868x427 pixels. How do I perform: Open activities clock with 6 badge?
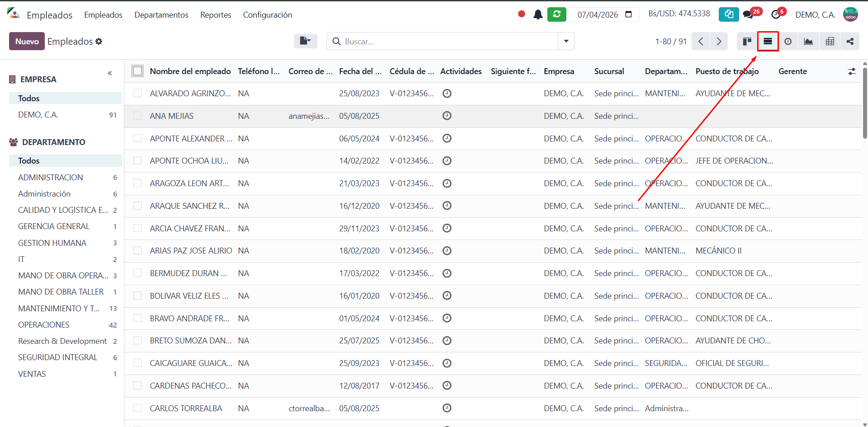(776, 14)
